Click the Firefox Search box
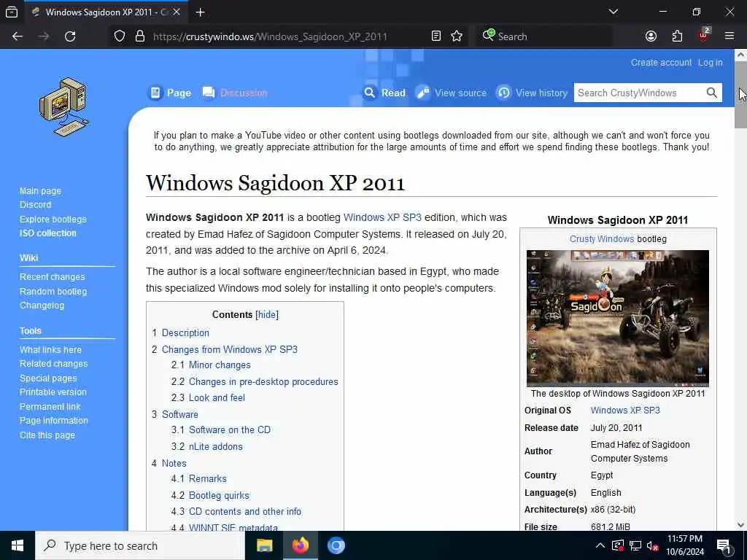The image size is (747, 560). [544, 36]
